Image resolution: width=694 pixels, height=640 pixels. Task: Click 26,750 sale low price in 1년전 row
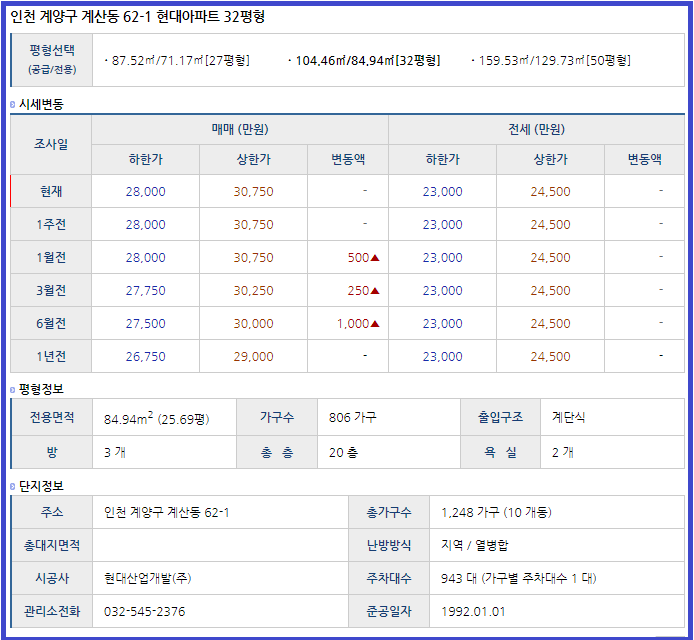click(x=146, y=357)
